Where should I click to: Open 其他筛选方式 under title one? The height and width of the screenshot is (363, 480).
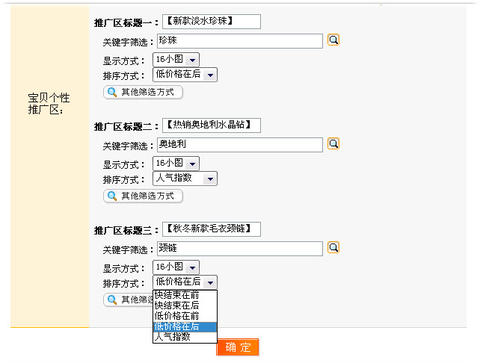[143, 92]
